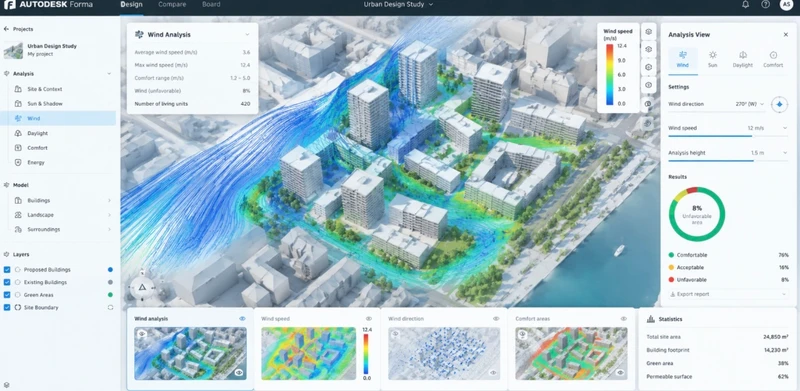800x391 pixels.
Task: Click the second viewport tool icon
Action: pyautogui.click(x=648, y=50)
